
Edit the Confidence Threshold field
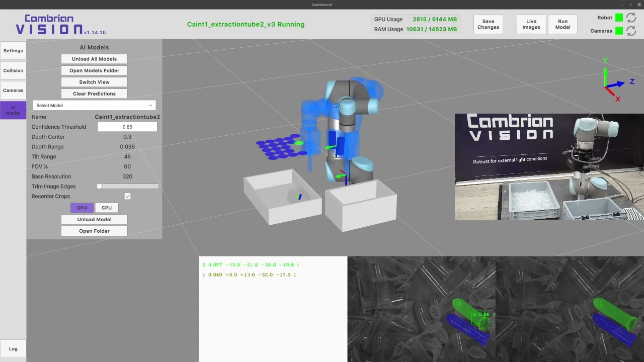click(x=127, y=127)
